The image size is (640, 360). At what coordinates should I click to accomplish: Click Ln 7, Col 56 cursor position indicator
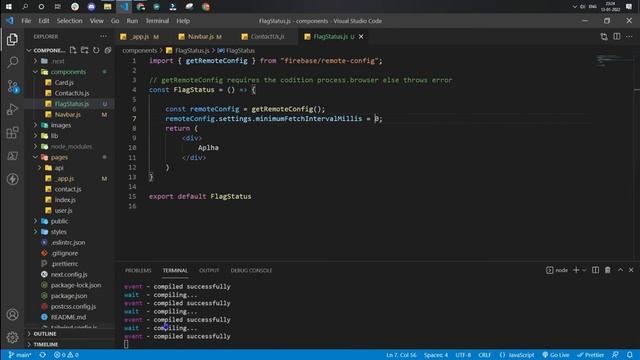[x=401, y=355]
